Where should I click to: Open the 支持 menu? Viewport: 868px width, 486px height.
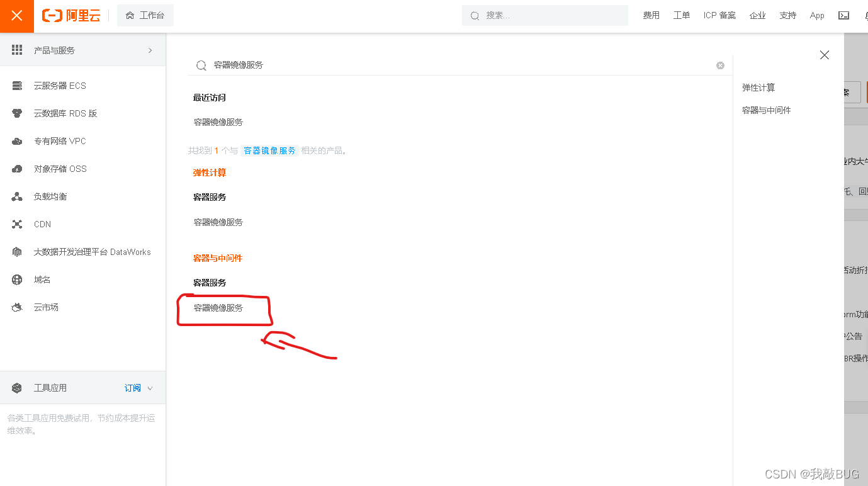[788, 15]
